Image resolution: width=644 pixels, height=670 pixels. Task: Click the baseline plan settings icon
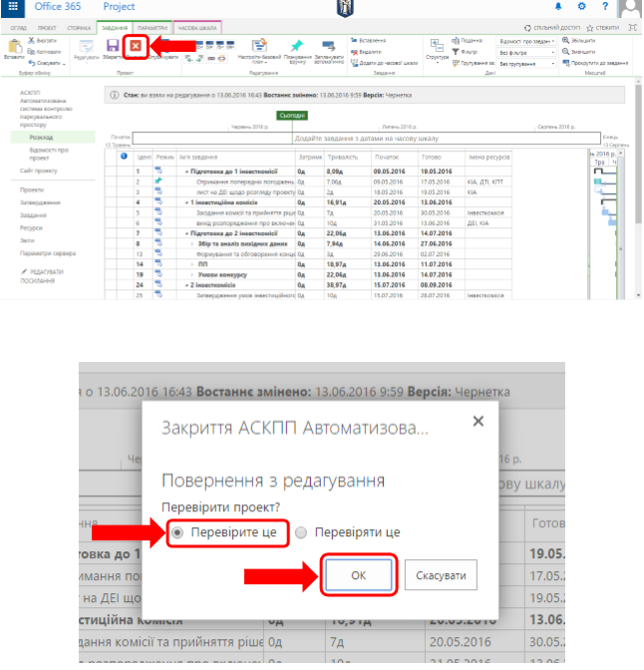[259, 46]
